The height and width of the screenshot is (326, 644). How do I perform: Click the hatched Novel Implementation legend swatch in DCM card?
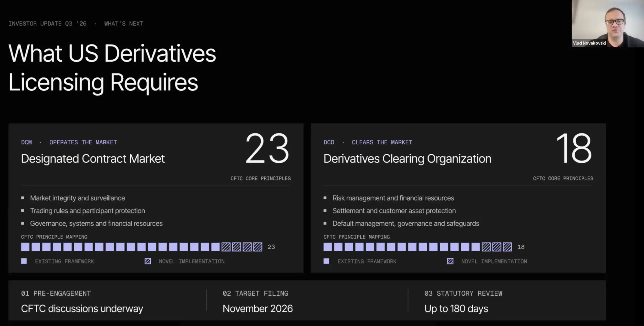pyautogui.click(x=148, y=261)
